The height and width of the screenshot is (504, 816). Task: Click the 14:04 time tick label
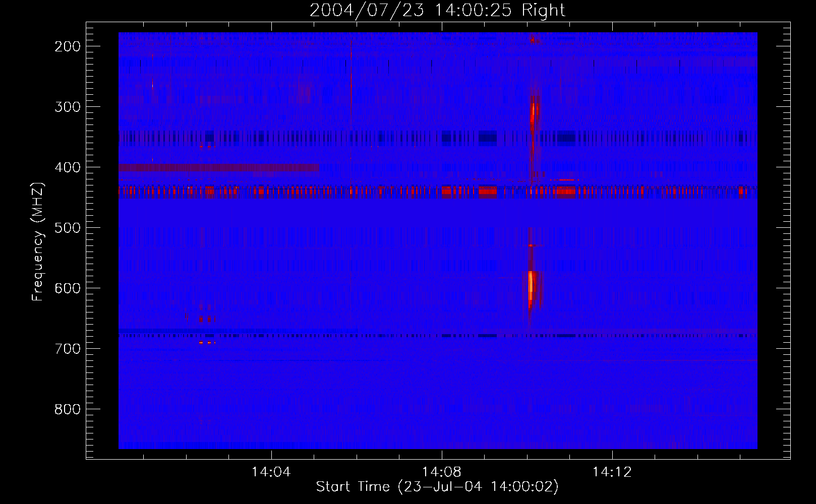coord(271,472)
